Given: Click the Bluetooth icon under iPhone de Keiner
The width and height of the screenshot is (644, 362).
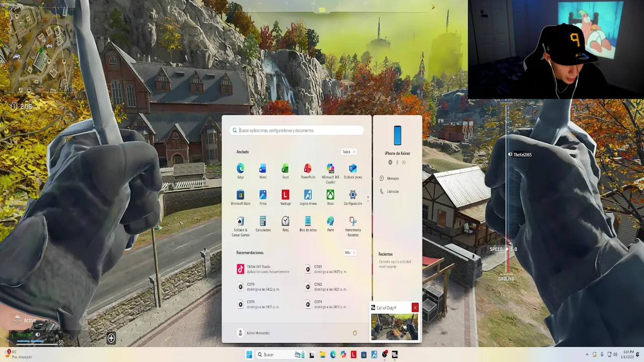Looking at the screenshot, I should click(397, 162).
